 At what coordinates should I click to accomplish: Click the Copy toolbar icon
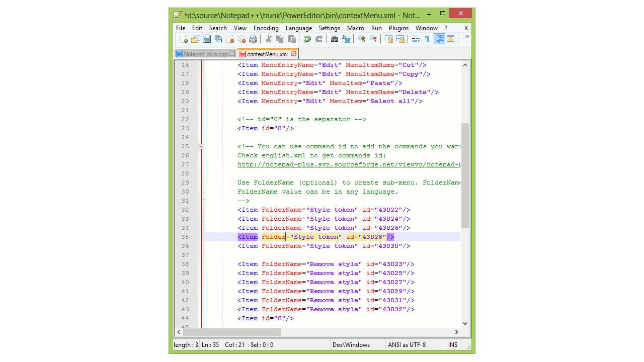280,39
